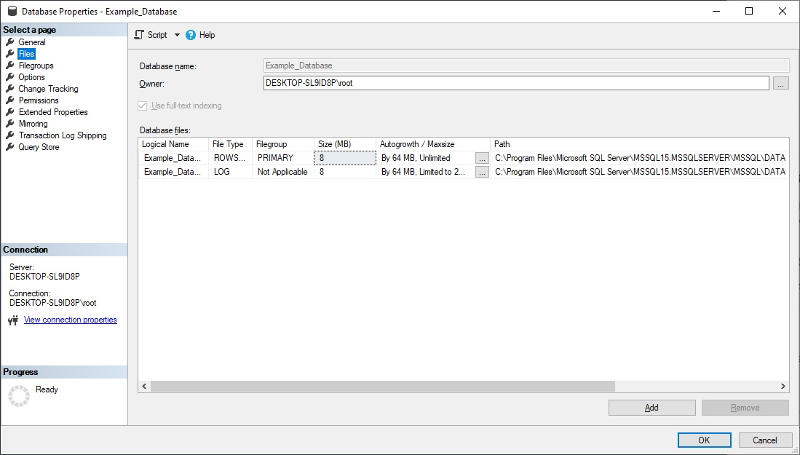Toggle Use full-text indexing checkbox
This screenshot has width=800, height=455.
pyautogui.click(x=142, y=106)
